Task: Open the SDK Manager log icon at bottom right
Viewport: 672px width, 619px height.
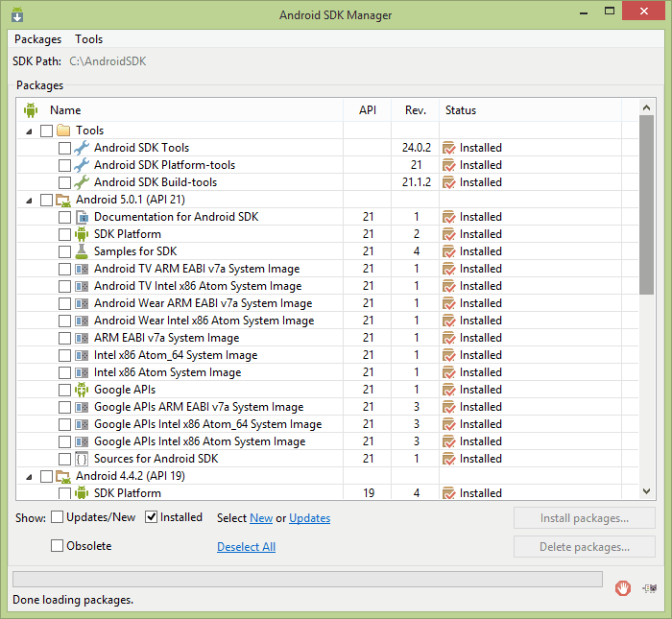Action: tap(650, 588)
